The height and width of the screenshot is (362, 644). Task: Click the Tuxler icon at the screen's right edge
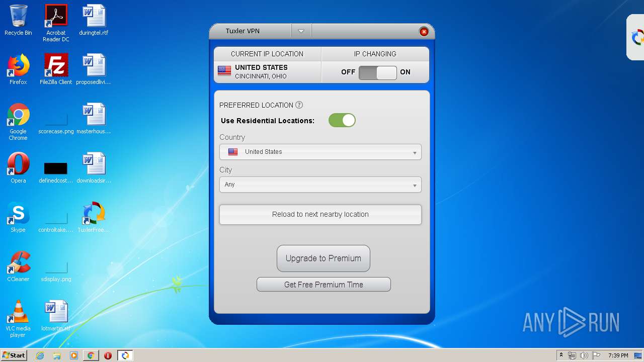(x=637, y=37)
